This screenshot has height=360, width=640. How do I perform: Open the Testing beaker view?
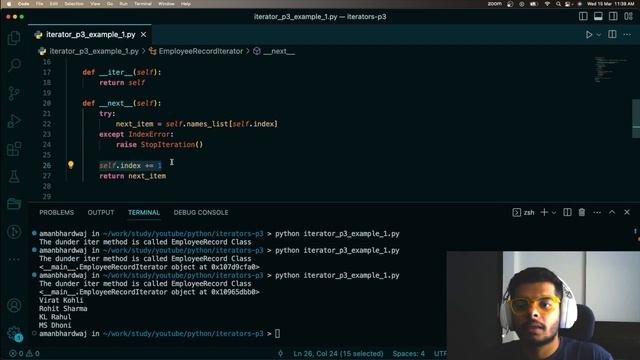(x=14, y=176)
